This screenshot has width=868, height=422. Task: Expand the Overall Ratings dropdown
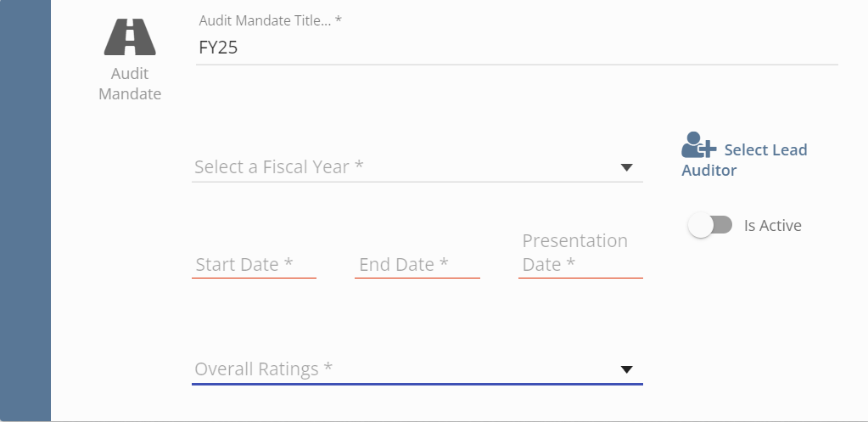(x=407, y=369)
